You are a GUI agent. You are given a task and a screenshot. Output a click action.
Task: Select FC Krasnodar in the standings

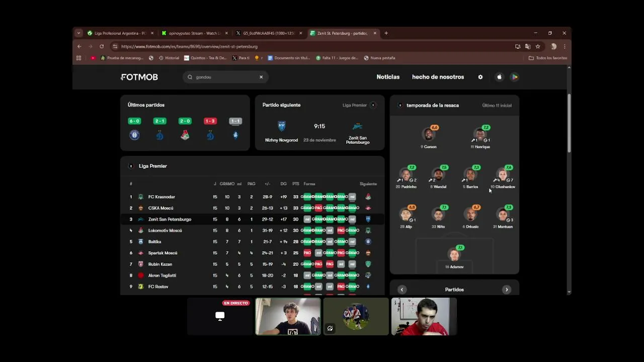162,197
